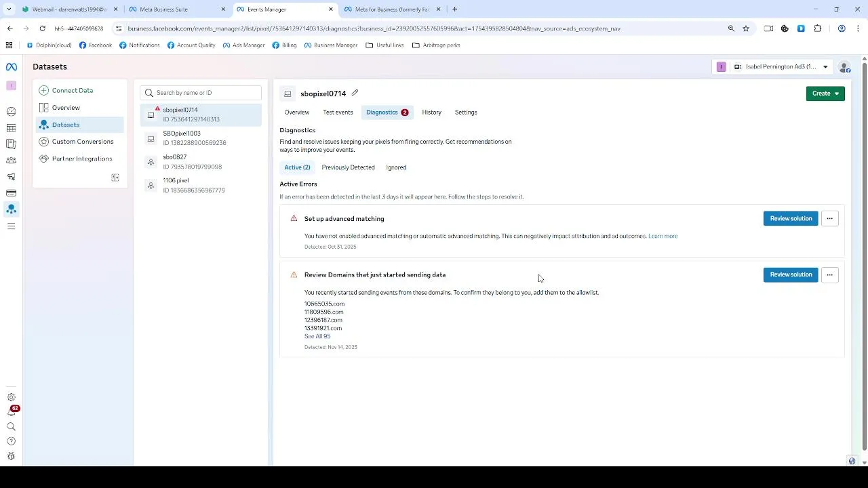Open the Billing card sidebar icon

click(11, 193)
